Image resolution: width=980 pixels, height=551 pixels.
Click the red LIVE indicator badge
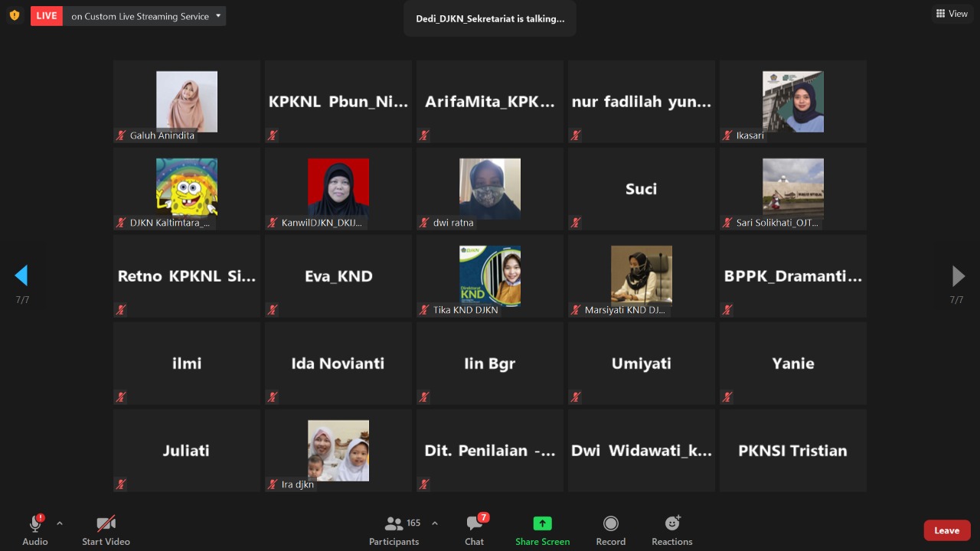[x=47, y=16]
